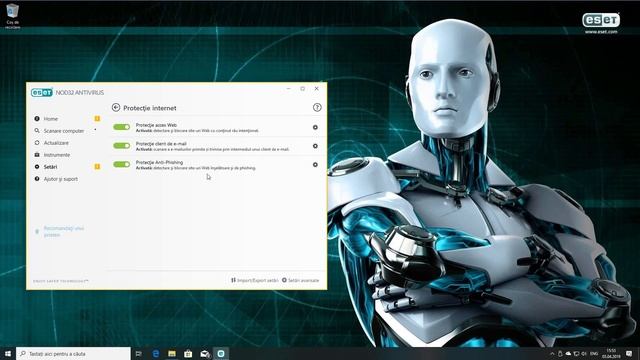Click the ESET logo in window title
The width and height of the screenshot is (640, 360).
(x=42, y=93)
